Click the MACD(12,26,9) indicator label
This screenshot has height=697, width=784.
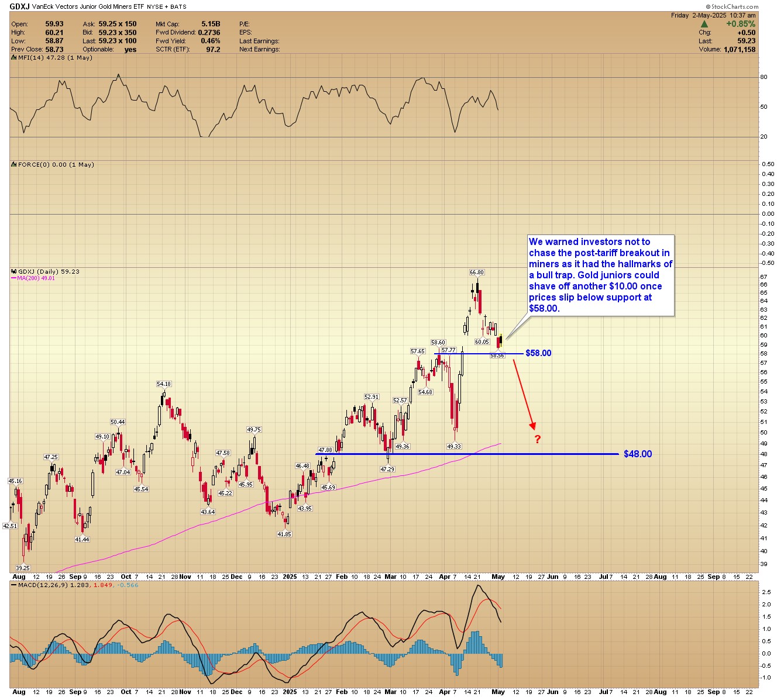[44, 585]
